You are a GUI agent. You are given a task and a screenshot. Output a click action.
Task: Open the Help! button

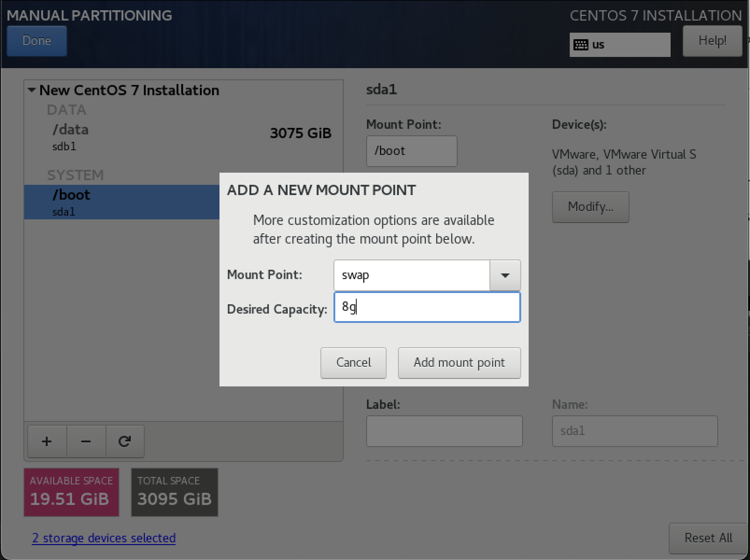pos(712,41)
